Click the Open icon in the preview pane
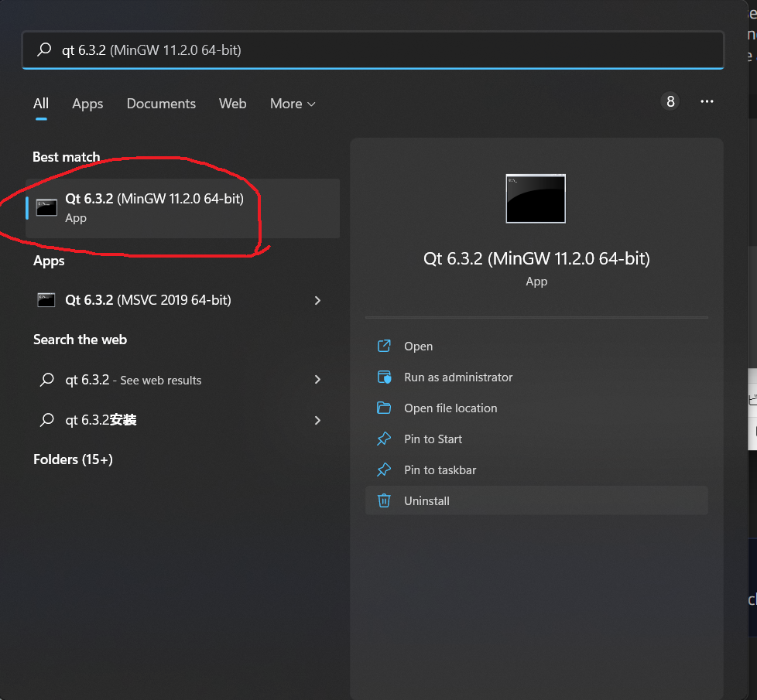The image size is (757, 700). (384, 346)
